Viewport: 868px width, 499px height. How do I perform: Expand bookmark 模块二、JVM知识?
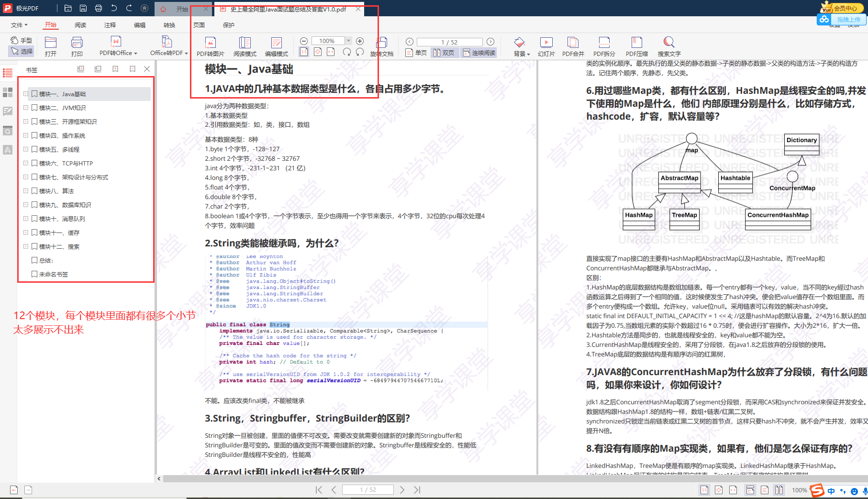(25, 108)
